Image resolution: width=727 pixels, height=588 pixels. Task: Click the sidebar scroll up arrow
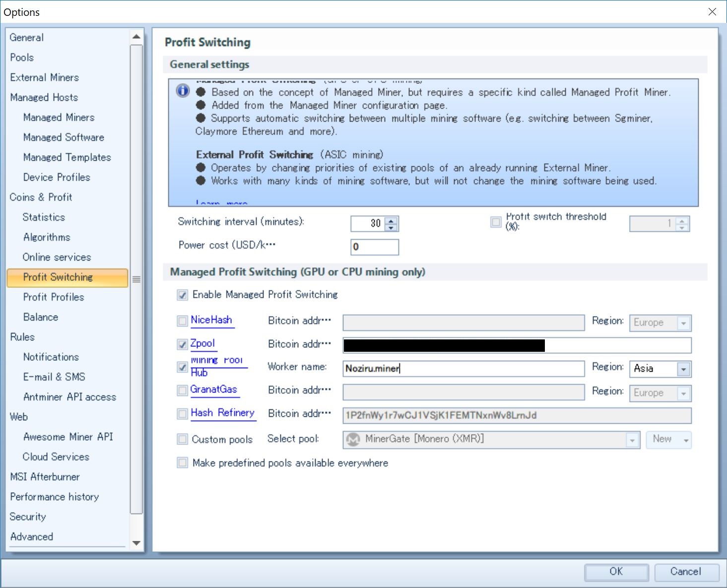coord(136,37)
